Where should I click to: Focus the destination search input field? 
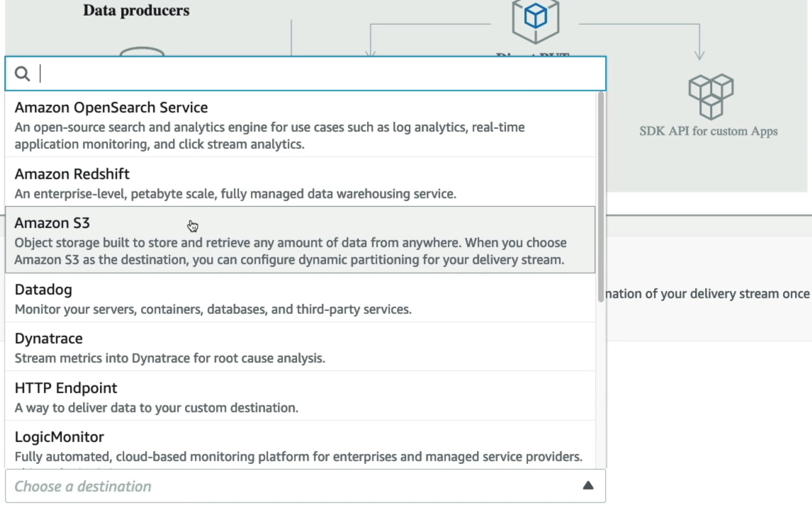(305, 74)
